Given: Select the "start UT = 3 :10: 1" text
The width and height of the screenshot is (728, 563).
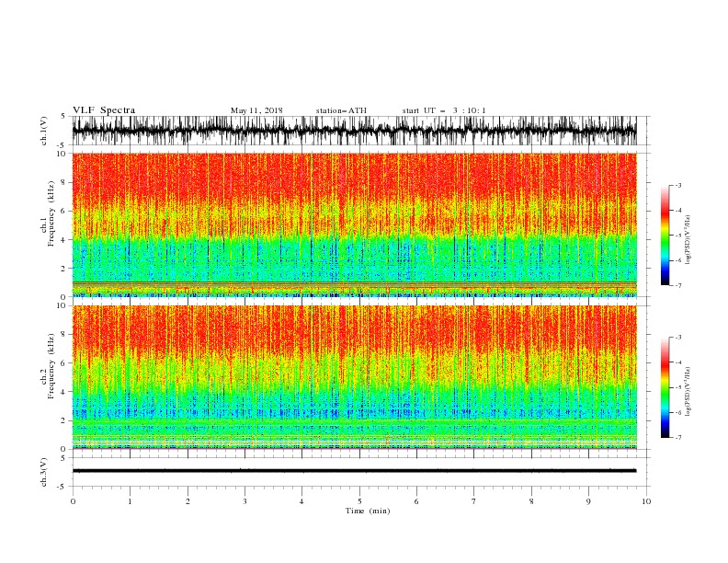Looking at the screenshot, I should 444,110.
